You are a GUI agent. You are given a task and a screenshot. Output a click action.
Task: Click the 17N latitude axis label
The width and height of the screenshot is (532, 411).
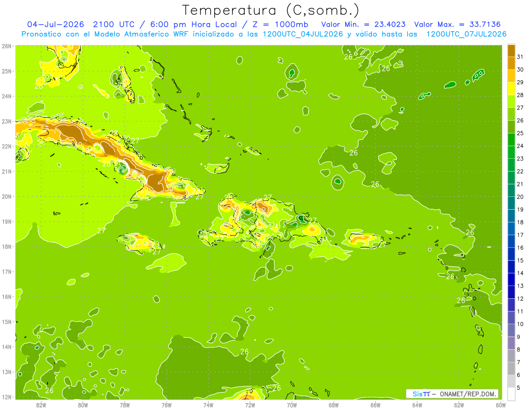coord(7,271)
